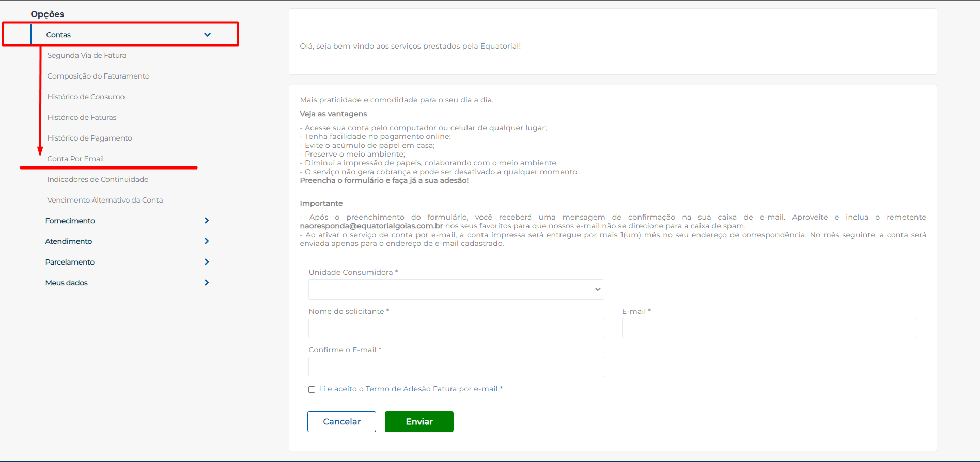Image resolution: width=980 pixels, height=462 pixels.
Task: Open Histórico de Faturas page
Action: (x=82, y=117)
